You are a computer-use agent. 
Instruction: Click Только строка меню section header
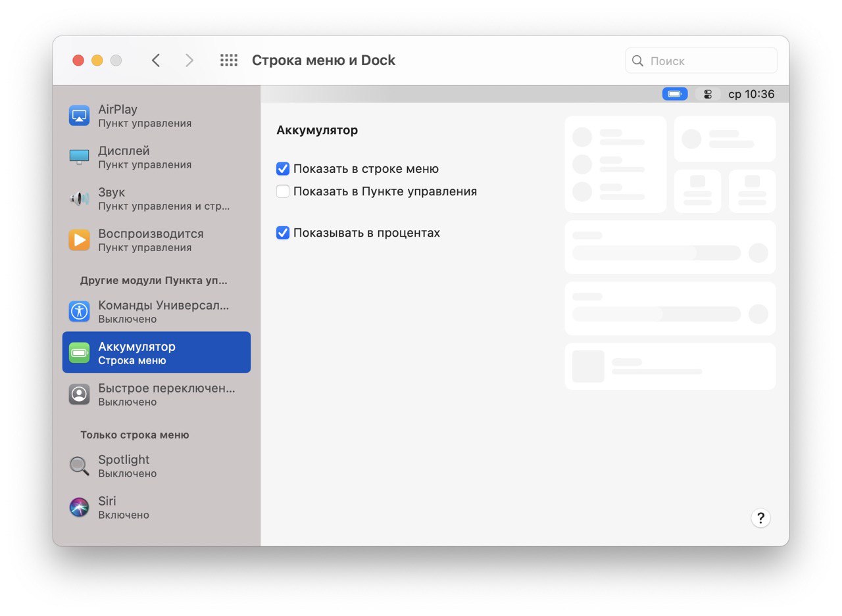[x=135, y=435]
